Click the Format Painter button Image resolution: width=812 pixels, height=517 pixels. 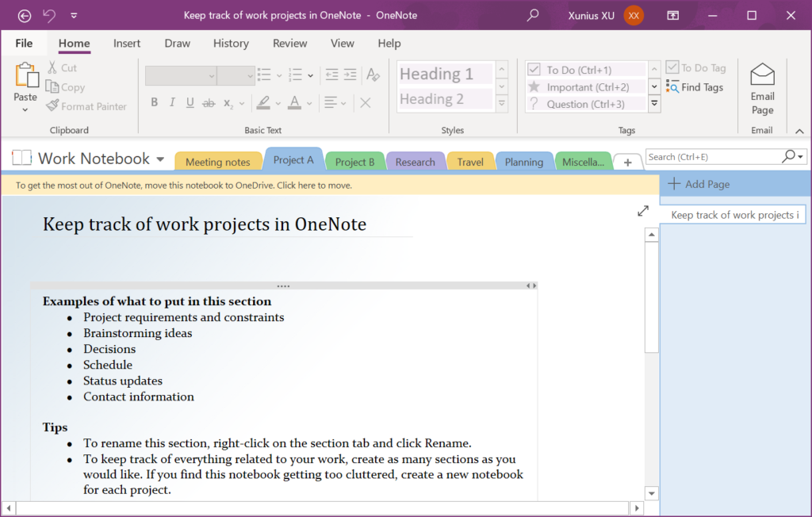click(x=86, y=106)
